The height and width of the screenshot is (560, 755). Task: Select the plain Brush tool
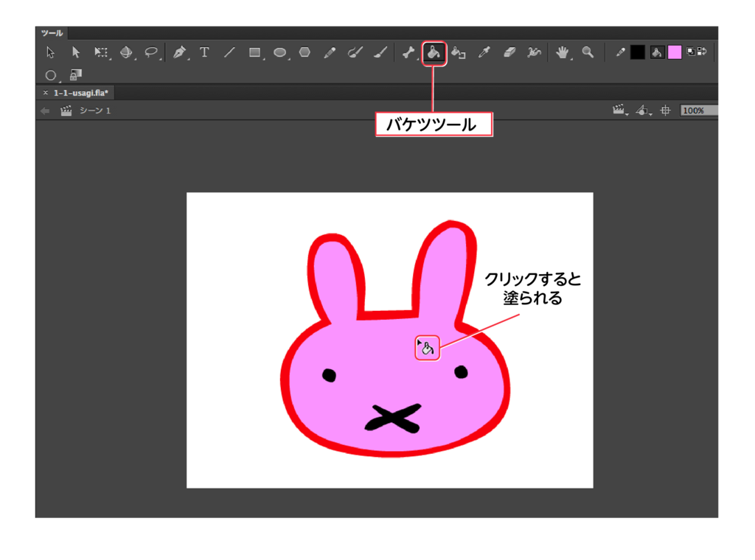[x=380, y=52]
